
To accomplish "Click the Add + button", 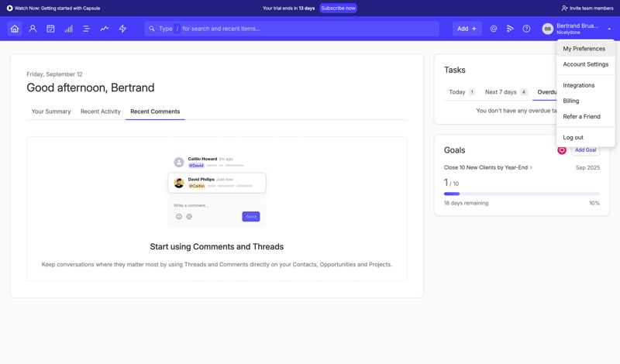I will pyautogui.click(x=467, y=29).
